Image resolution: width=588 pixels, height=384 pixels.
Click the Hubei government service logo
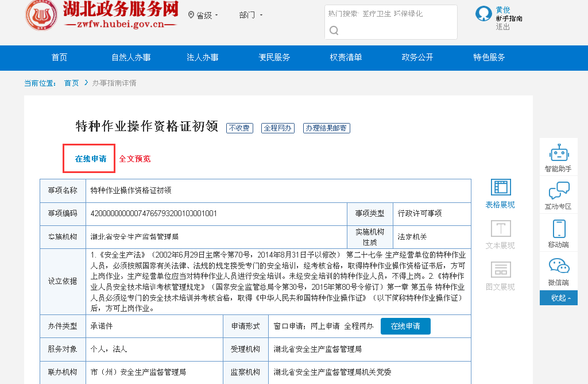[41, 16]
